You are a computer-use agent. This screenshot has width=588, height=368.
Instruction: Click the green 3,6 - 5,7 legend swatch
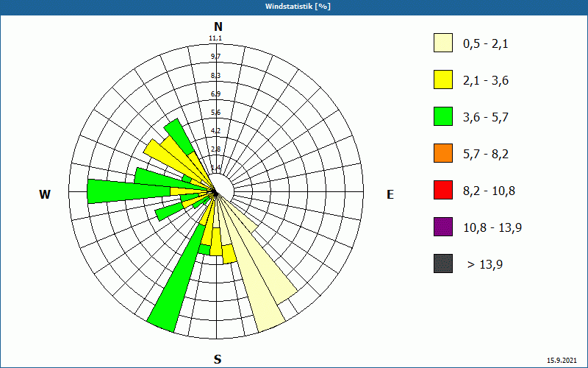(x=443, y=116)
